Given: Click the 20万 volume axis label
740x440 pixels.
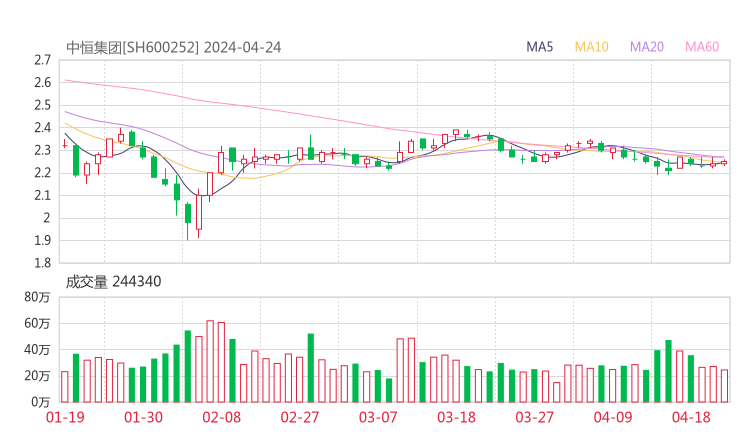Looking at the screenshot, I should point(37,376).
